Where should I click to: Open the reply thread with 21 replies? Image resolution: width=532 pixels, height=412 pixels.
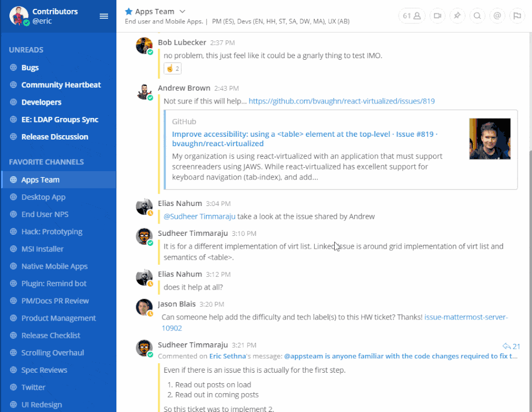point(511,346)
